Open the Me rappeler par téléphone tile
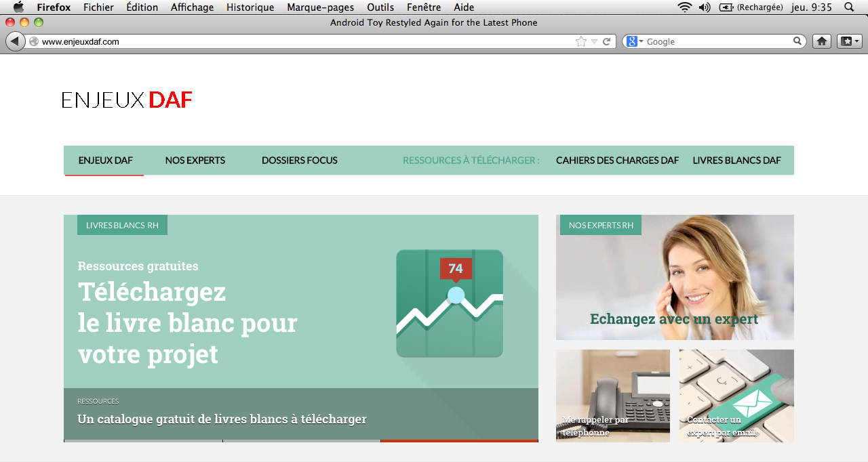This screenshot has width=868, height=462. click(x=612, y=396)
